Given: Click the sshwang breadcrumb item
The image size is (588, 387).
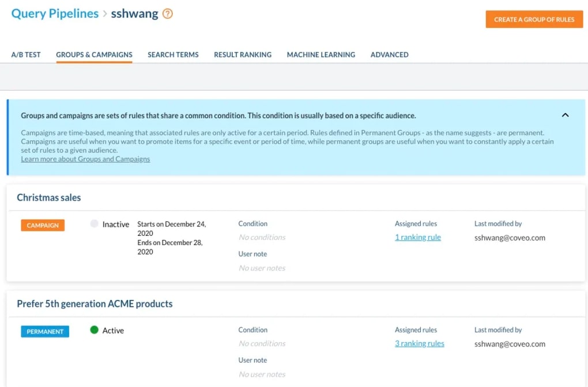Looking at the screenshot, I should point(134,13).
